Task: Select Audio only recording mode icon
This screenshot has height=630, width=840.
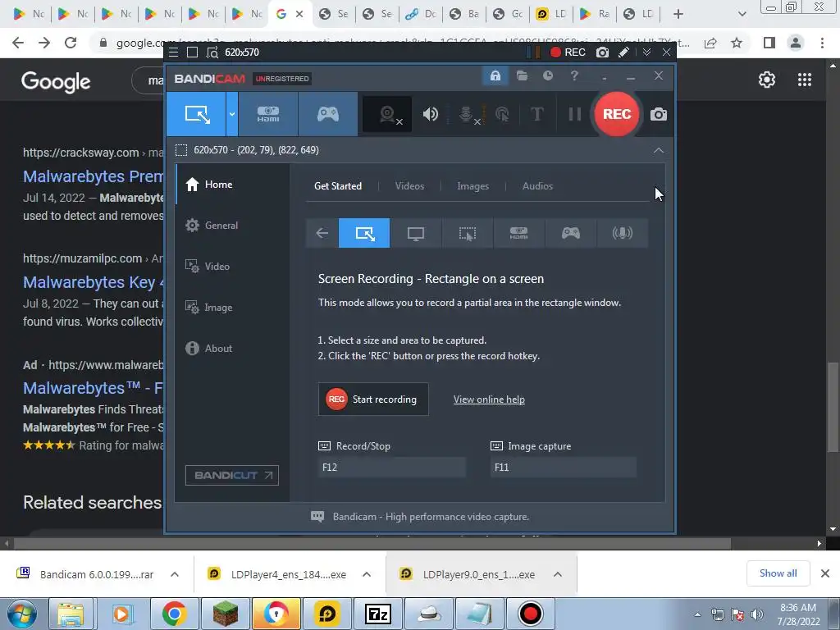Action: pyautogui.click(x=622, y=233)
